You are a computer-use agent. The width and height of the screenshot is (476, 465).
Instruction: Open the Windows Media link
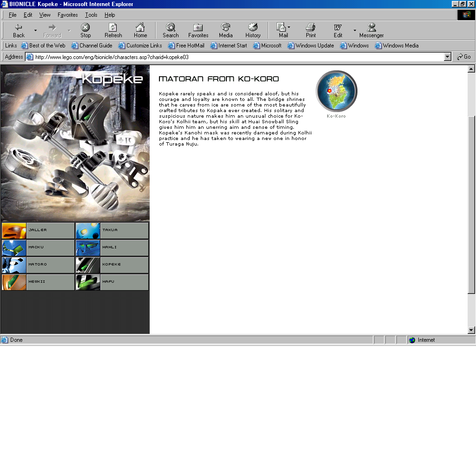click(397, 46)
